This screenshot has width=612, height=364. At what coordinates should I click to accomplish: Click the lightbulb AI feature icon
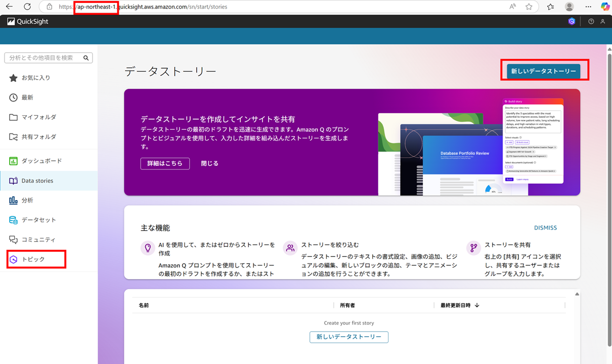[x=148, y=248]
